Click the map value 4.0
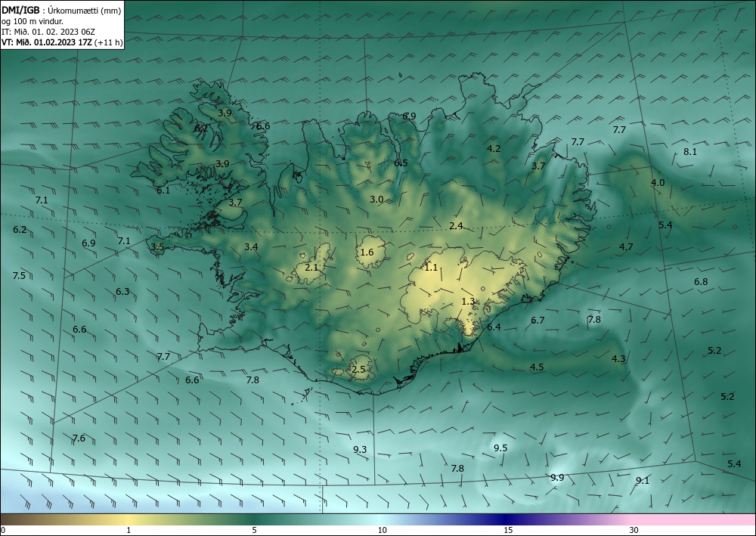 coord(658,183)
